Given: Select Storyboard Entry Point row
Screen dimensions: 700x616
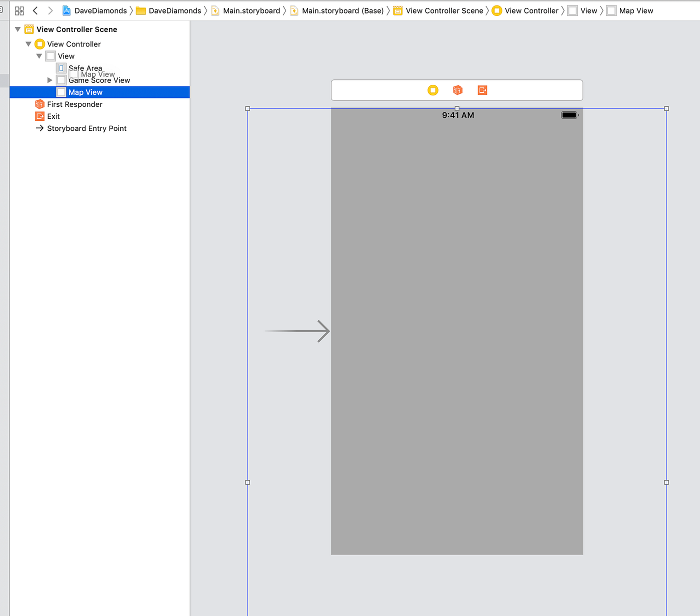Looking at the screenshot, I should pos(99,128).
